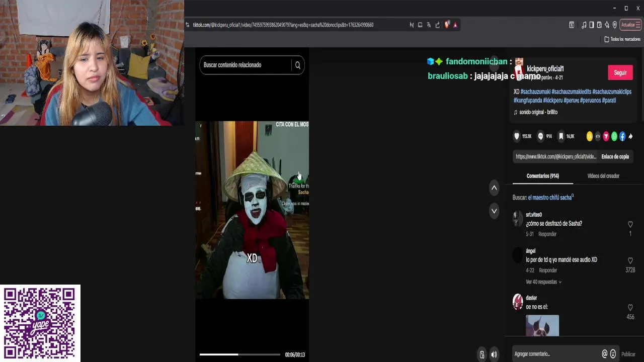This screenshot has height=362, width=644.
Task: Open the Todos los marcadores folder
Action: [622, 39]
